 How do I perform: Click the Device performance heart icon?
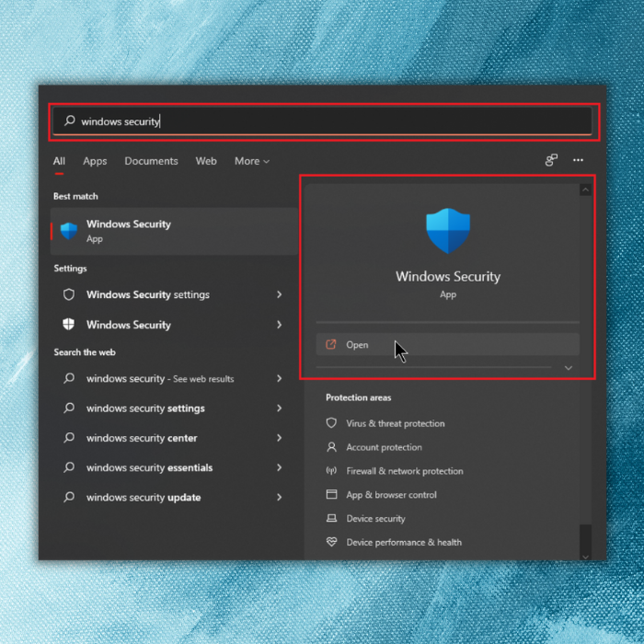pos(331,542)
